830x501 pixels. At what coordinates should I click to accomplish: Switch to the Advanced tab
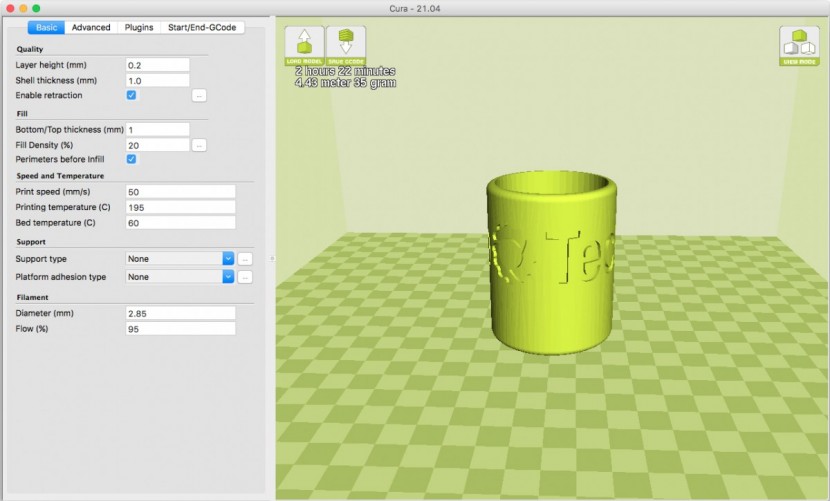point(91,28)
